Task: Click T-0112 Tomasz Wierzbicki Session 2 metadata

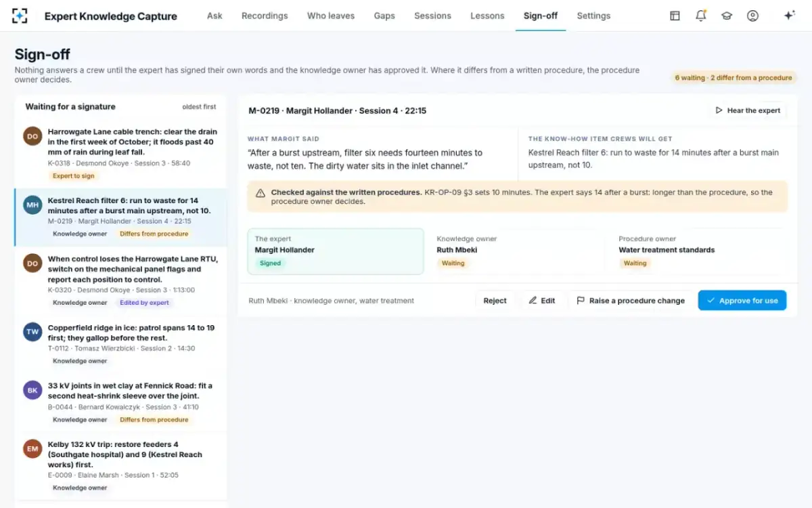Action: click(121, 348)
